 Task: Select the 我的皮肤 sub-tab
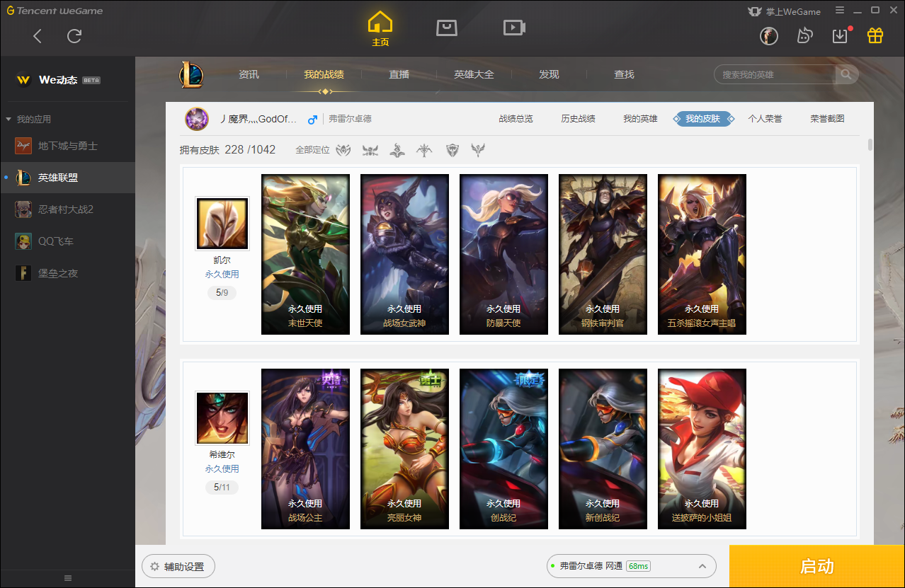tap(702, 119)
